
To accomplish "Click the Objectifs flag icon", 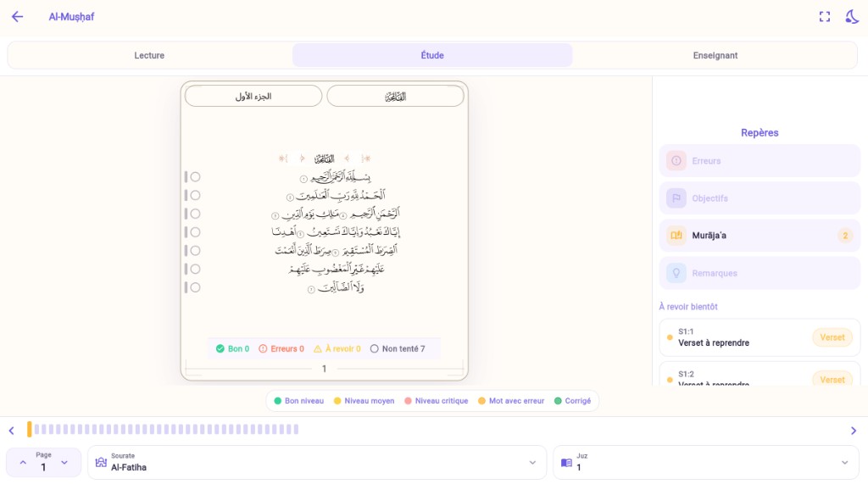I will 676,198.
